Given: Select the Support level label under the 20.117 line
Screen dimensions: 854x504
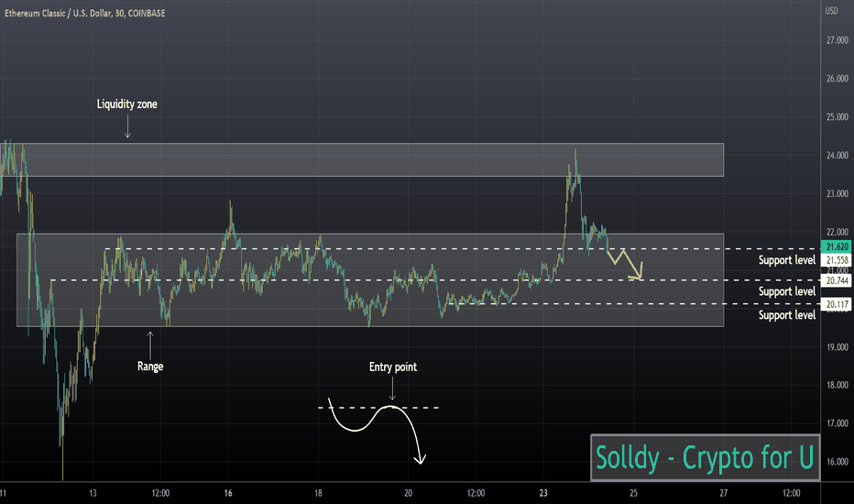Looking at the screenshot, I should coord(787,315).
